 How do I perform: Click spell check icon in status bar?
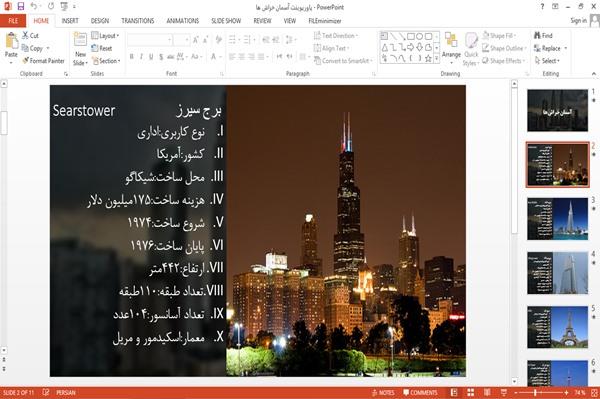click(46, 392)
